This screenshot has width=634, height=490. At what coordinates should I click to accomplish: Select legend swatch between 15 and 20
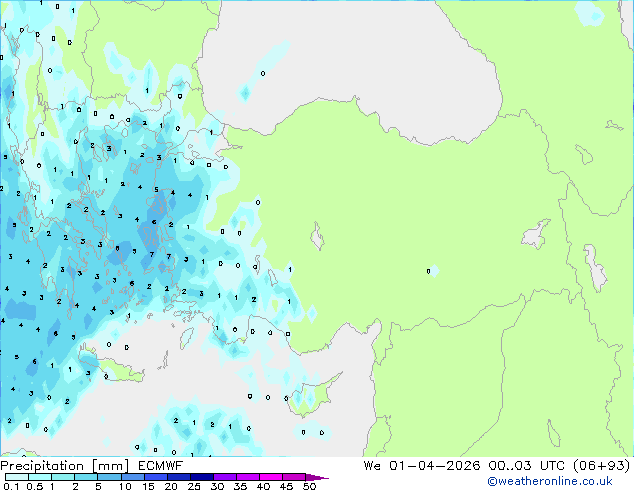156,477
